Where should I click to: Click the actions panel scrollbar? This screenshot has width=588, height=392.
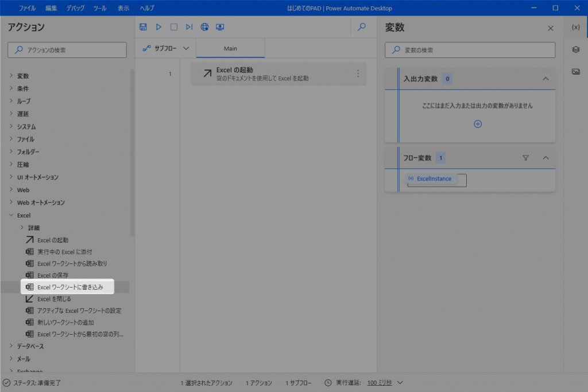coord(132,153)
